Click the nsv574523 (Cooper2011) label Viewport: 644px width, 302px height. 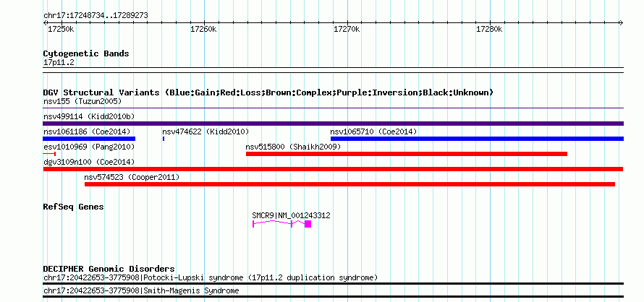(x=132, y=177)
